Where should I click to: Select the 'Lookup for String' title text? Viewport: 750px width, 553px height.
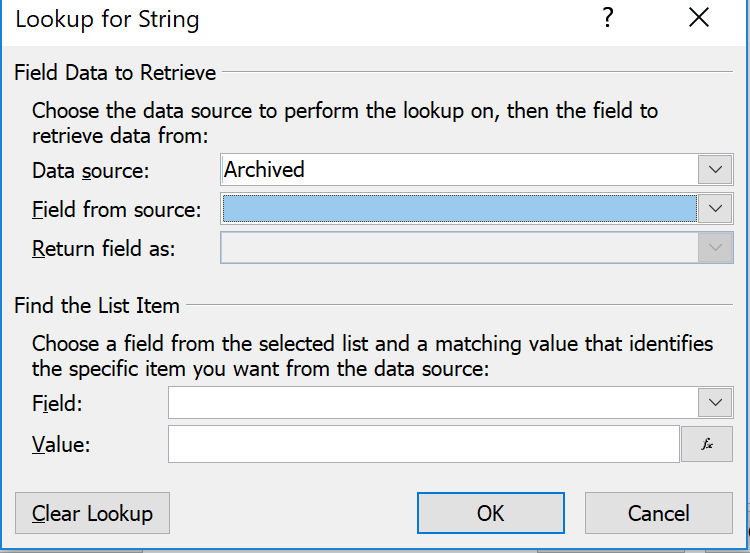(x=107, y=20)
